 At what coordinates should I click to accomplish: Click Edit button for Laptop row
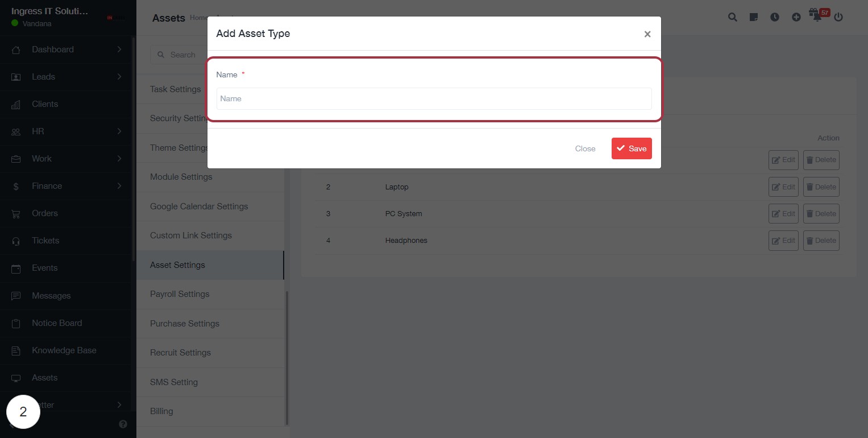(783, 187)
